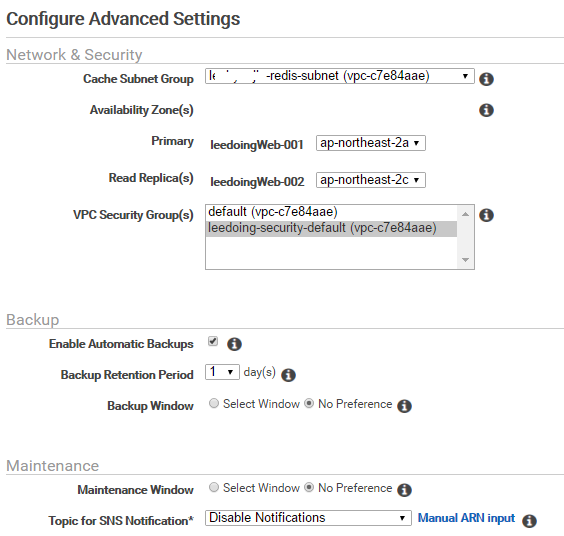The width and height of the screenshot is (564, 536).
Task: Open Primary availability zone ap-northeast-2a dropdown
Action: point(370,143)
